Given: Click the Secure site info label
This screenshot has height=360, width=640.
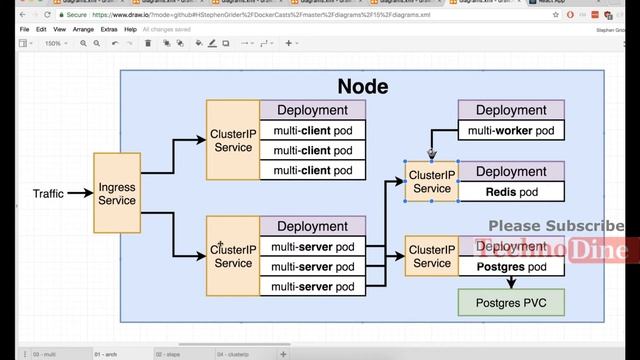Looking at the screenshot, I should pyautogui.click(x=73, y=15).
